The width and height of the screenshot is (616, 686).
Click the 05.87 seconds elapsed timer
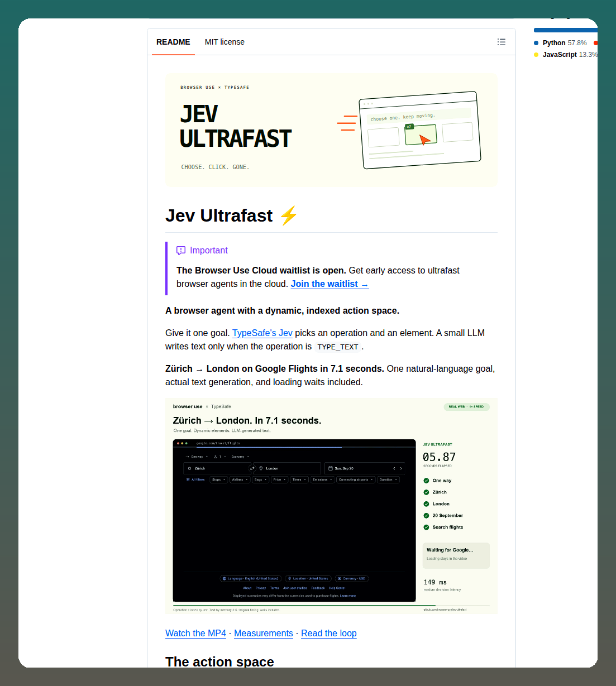(439, 457)
